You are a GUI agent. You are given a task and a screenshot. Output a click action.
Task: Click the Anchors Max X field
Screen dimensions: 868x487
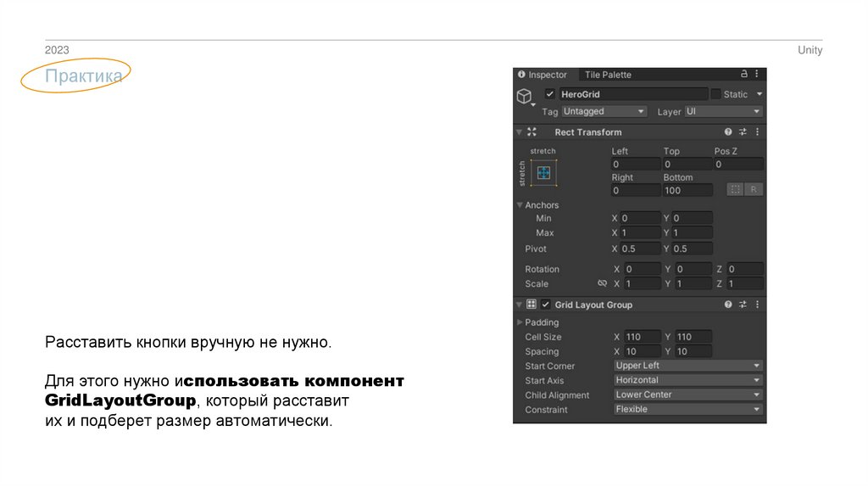[x=640, y=232]
